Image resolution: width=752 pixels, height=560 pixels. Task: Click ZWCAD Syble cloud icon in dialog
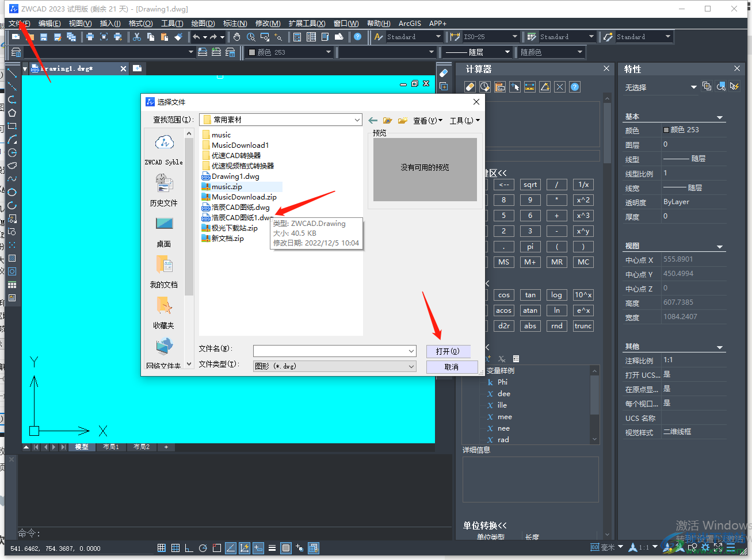coord(164,143)
